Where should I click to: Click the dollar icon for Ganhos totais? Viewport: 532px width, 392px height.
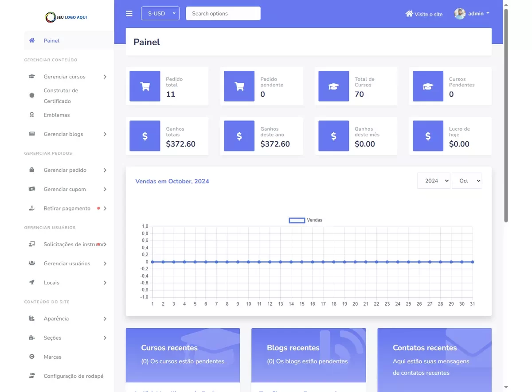(145, 136)
